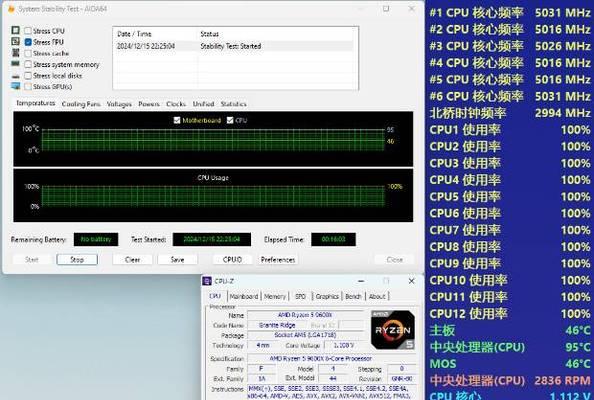Click the Socket AM5 (LGA1718) package field
Screen dimensions: 594x400
[x=305, y=335]
